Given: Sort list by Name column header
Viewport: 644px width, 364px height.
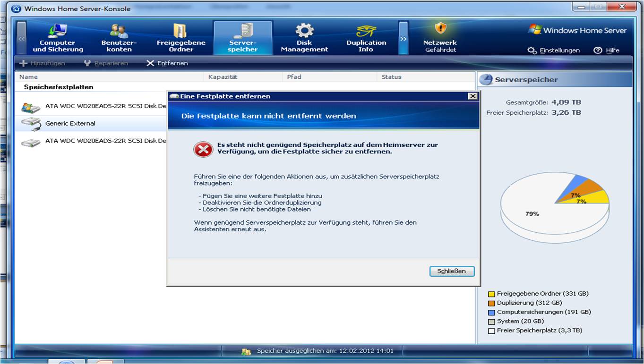Looking at the screenshot, I should tap(29, 77).
